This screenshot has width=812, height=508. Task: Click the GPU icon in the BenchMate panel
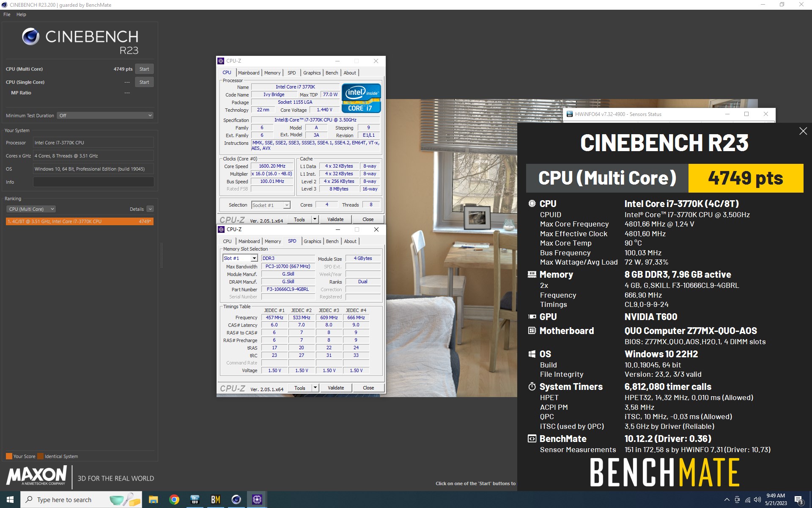tap(532, 317)
